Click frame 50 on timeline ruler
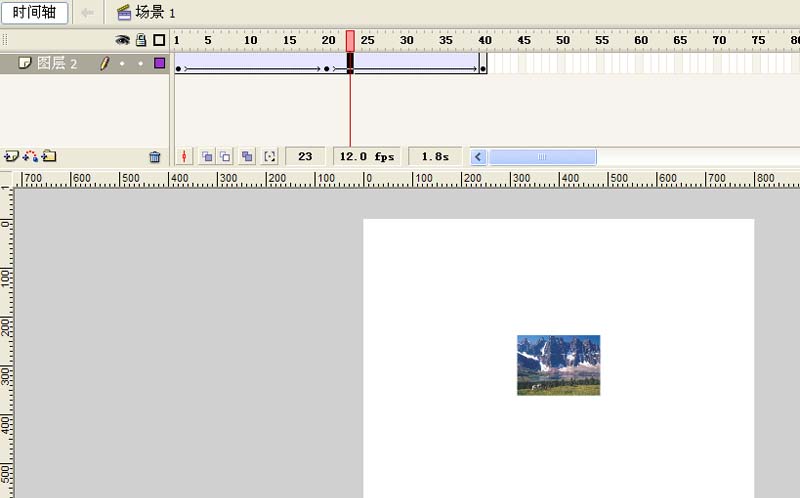Viewport: 800px width, 498px height. (x=563, y=40)
